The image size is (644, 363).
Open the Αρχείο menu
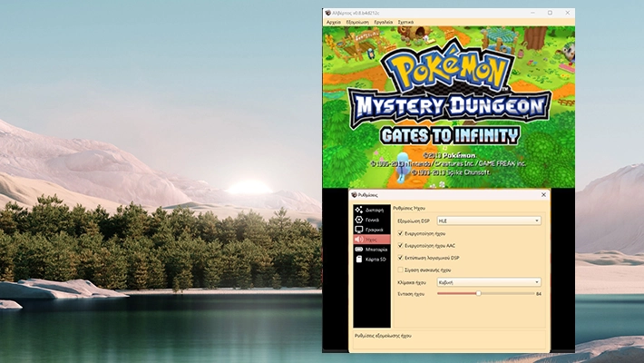(334, 22)
